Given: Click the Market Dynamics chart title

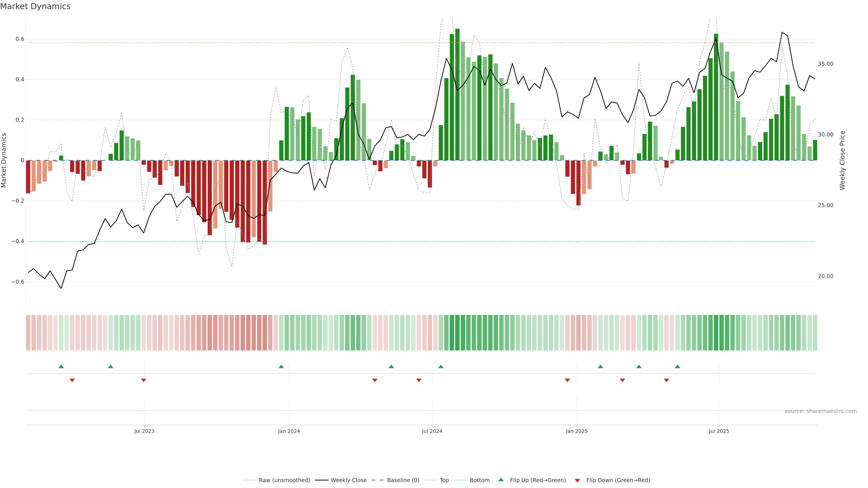Looking at the screenshot, I should click(35, 6).
